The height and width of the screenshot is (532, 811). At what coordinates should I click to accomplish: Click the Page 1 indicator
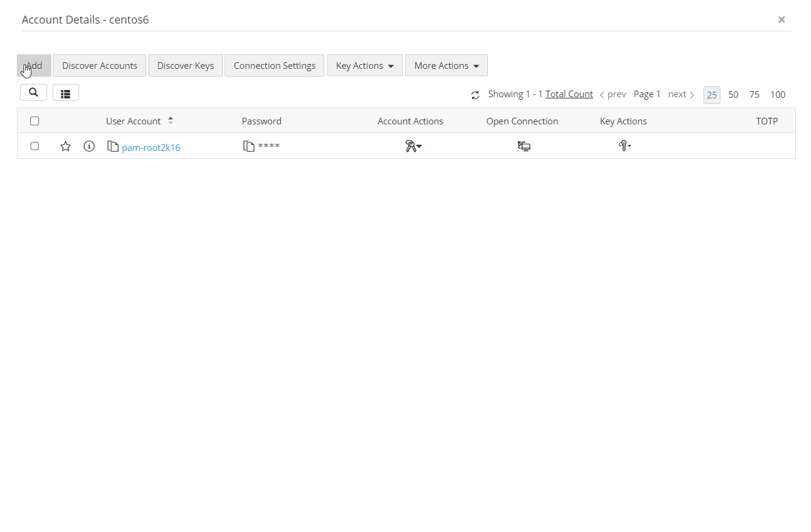647,94
